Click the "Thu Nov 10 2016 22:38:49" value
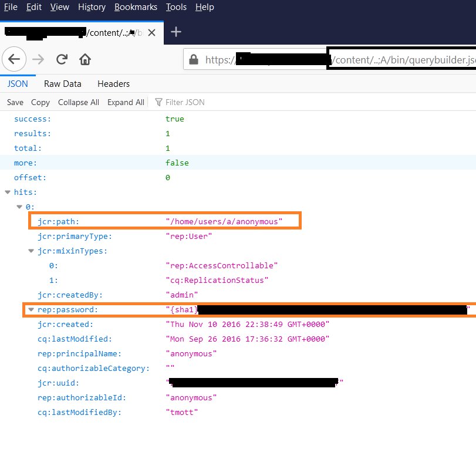The height and width of the screenshot is (476, 476). click(x=248, y=324)
